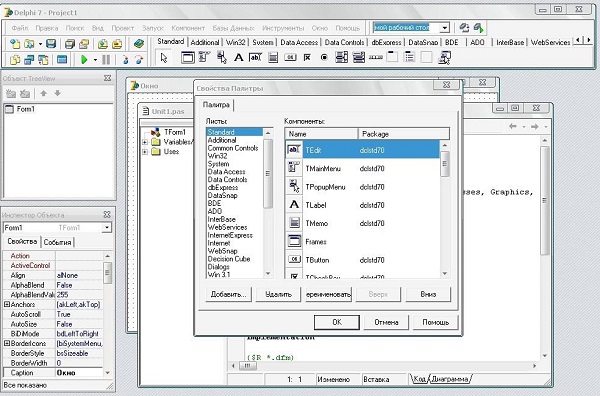The width and height of the screenshot is (600, 396).
Task: Expand the Uses folder in tree
Action: pyautogui.click(x=145, y=152)
